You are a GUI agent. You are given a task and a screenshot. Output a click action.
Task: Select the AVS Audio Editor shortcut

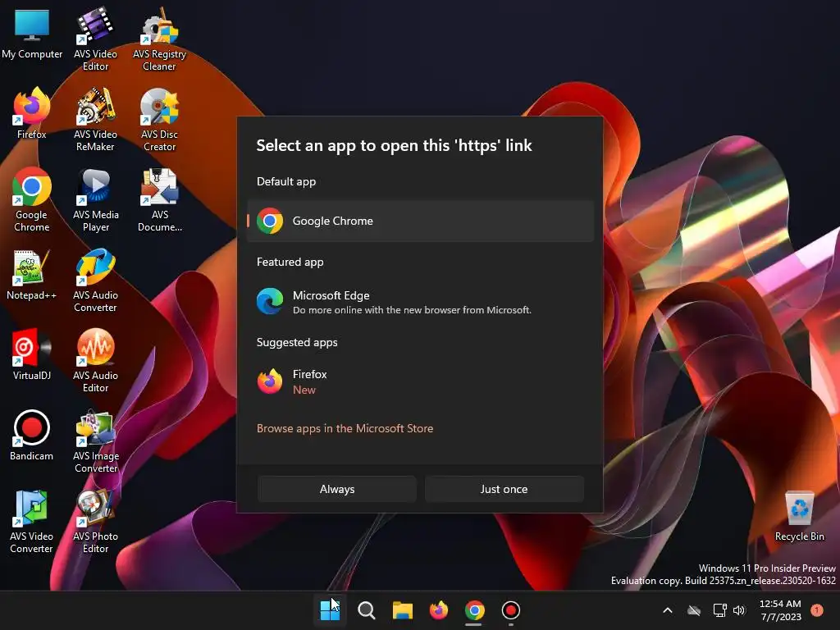tap(95, 361)
